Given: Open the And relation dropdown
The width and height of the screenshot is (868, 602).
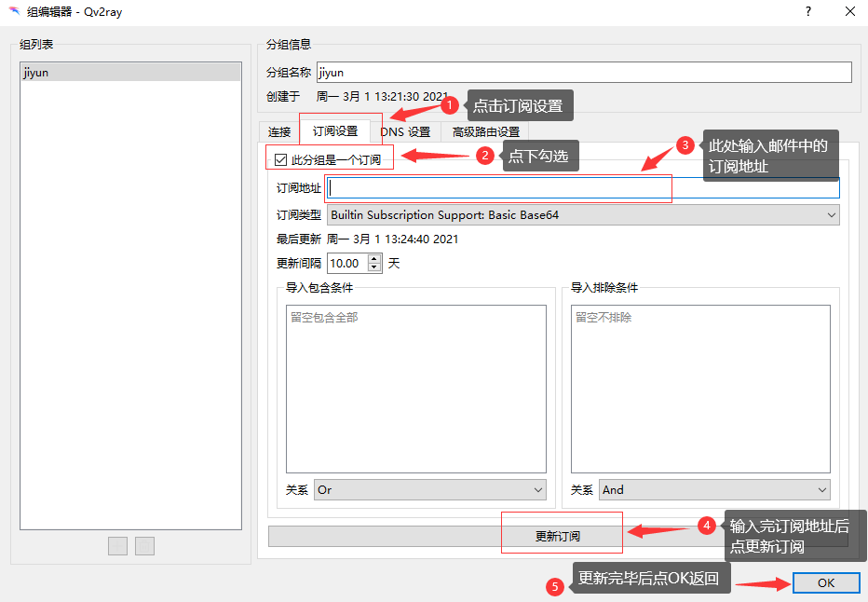Looking at the screenshot, I should (x=714, y=490).
